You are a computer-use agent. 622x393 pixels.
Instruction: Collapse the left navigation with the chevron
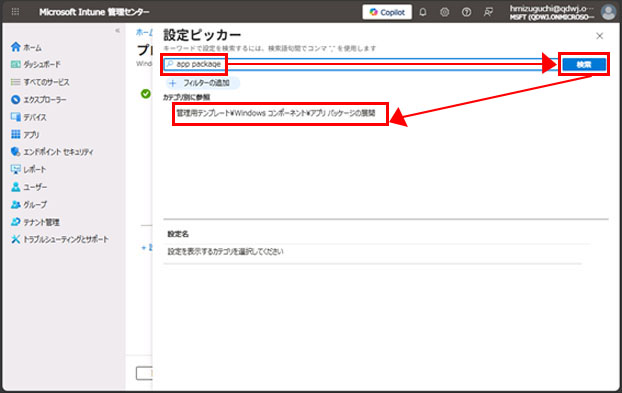117,31
